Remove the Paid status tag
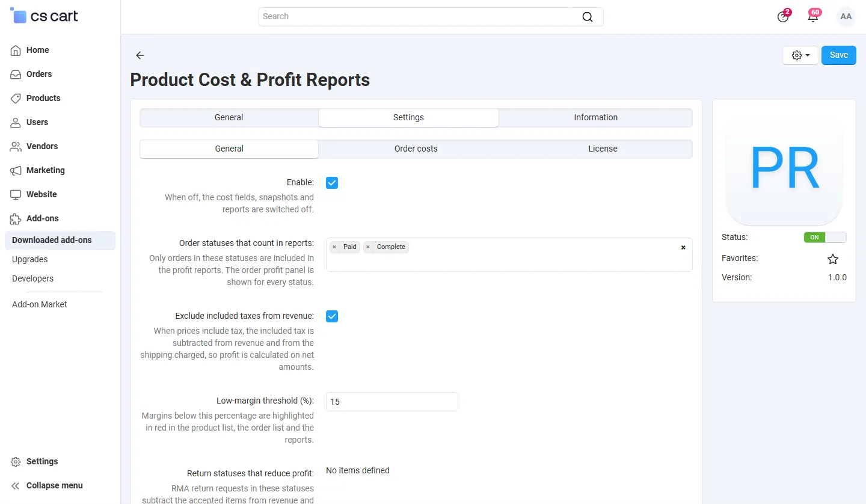Viewport: 866px width, 504px height. pos(334,247)
